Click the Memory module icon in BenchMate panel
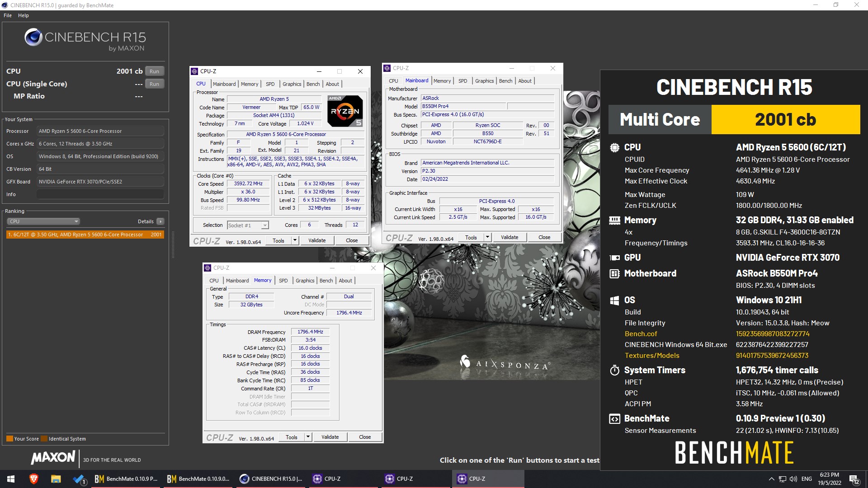868x488 pixels. 614,221
